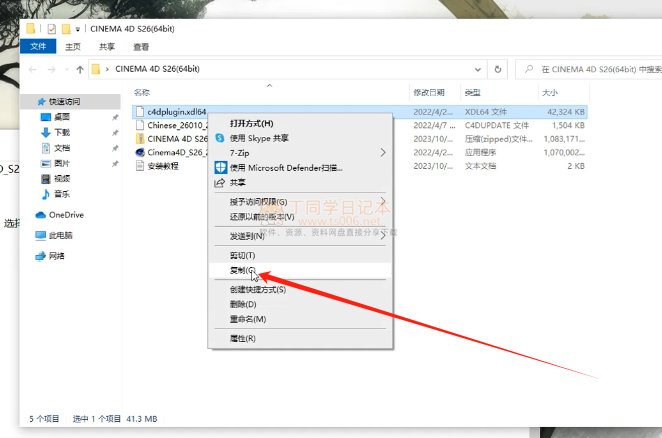The width and height of the screenshot is (662, 438).
Task: Click the address bar folder icon
Action: pyautogui.click(x=96, y=69)
